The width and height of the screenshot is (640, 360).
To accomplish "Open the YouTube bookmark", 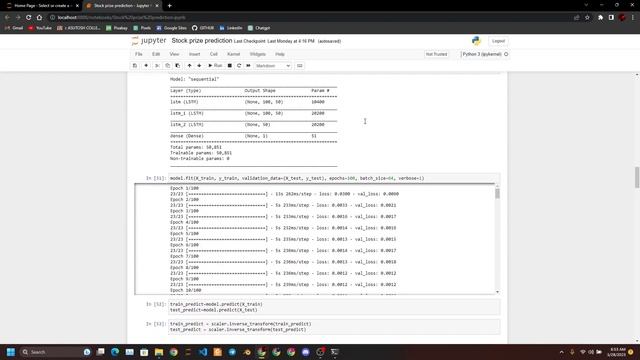I will coord(40,28).
